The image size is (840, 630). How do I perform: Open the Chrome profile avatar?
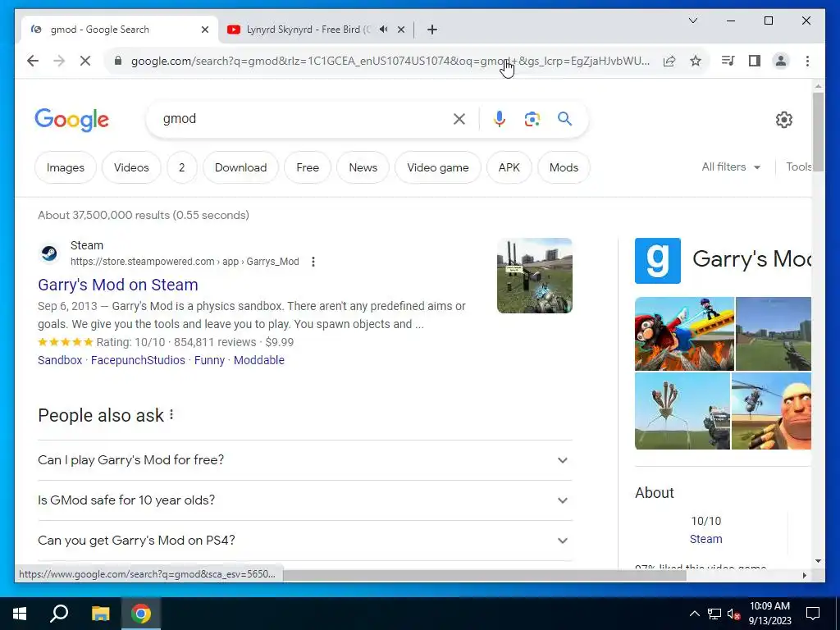781,61
